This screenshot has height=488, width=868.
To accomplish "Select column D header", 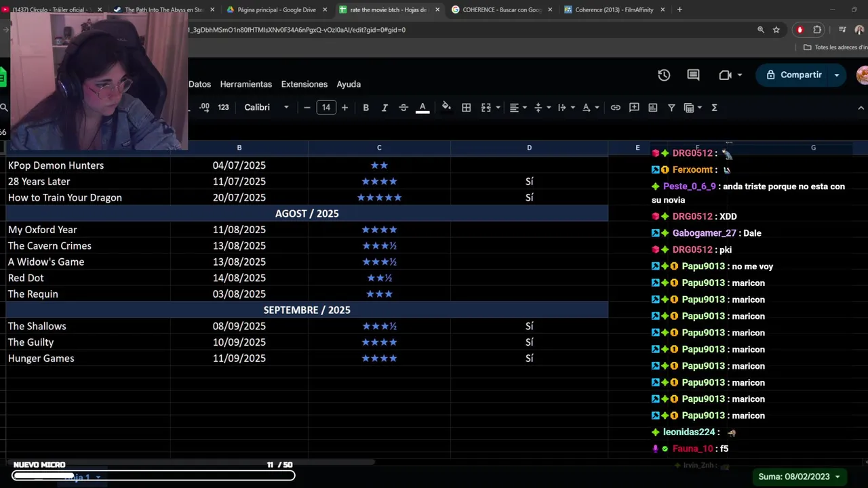I will click(x=529, y=148).
